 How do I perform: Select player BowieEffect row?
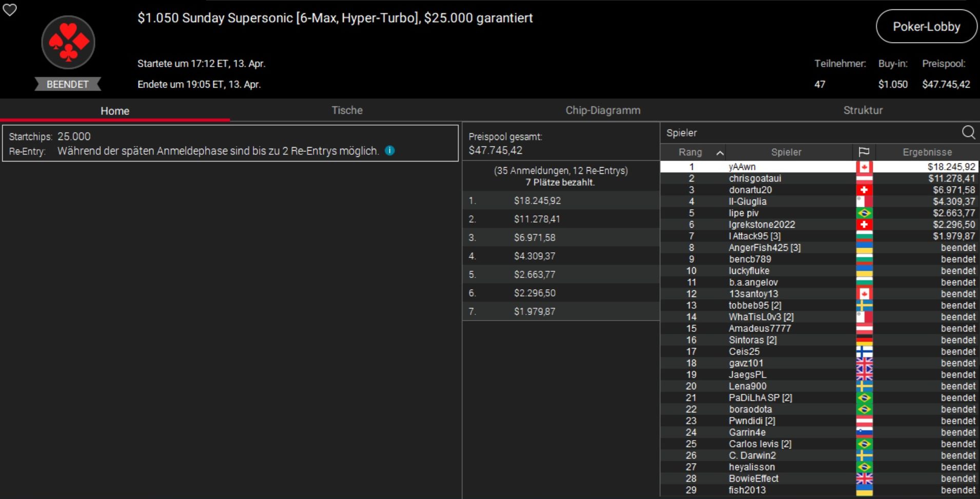click(x=819, y=478)
